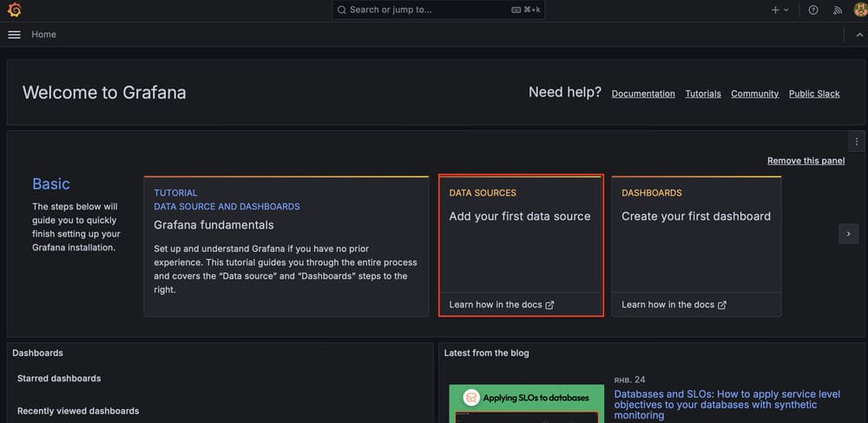Open the Public Slack link

[814, 94]
